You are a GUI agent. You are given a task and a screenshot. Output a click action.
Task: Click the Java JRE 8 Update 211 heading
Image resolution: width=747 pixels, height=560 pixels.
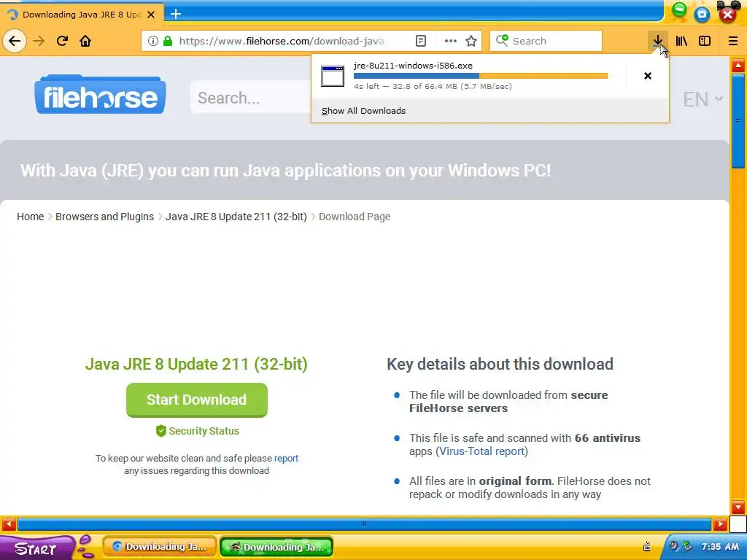tap(196, 365)
